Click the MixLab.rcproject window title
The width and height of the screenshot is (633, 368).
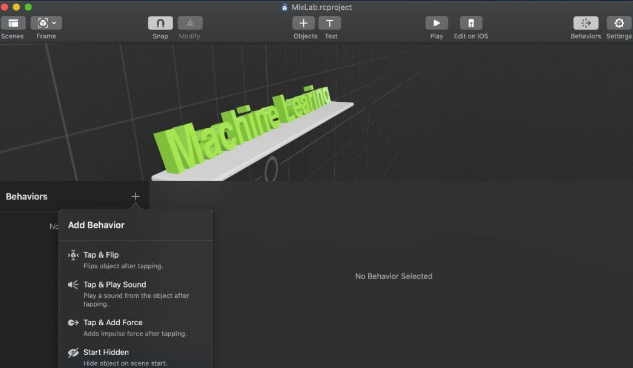pyautogui.click(x=322, y=7)
